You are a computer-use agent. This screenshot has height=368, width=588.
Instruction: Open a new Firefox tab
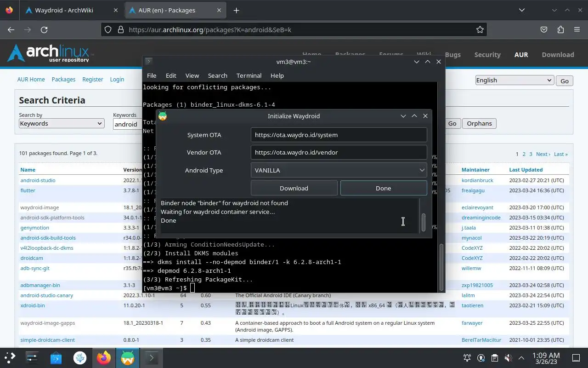coord(236,10)
